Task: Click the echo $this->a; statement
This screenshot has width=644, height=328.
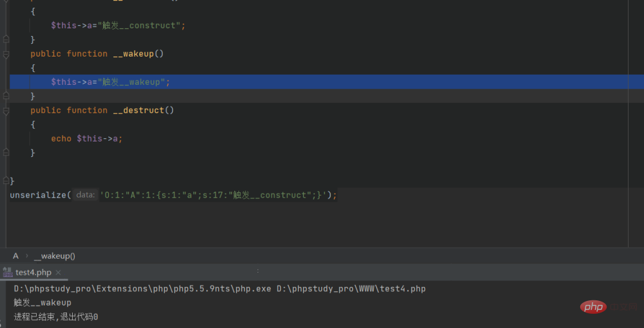Action: coord(87,138)
